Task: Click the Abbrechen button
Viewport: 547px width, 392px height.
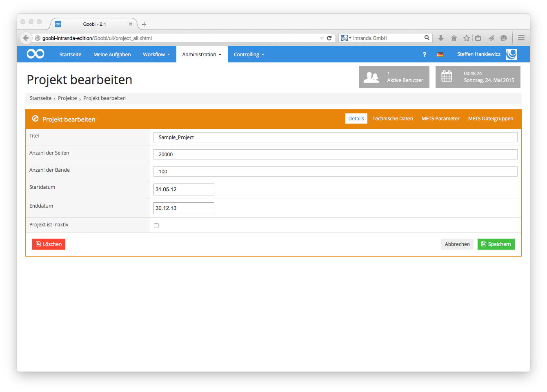Action: [457, 244]
